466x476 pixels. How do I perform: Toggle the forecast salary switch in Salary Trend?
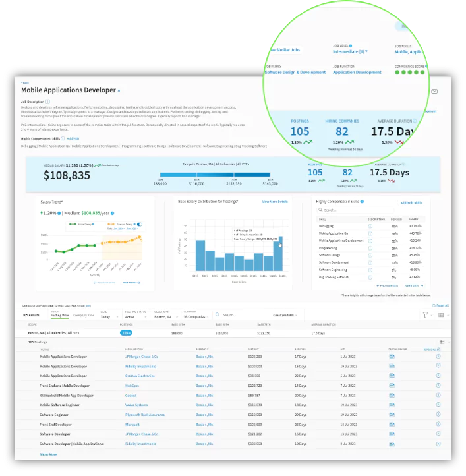coord(139,224)
